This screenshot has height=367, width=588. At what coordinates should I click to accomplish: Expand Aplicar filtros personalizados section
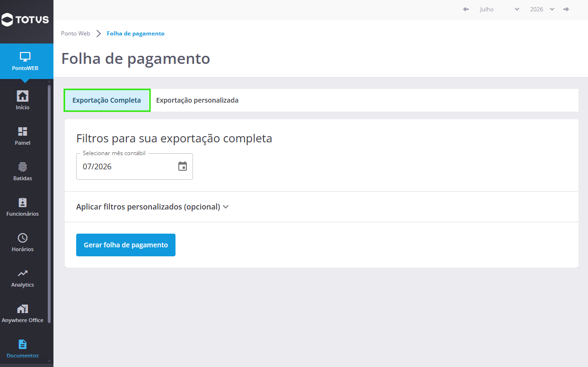[152, 207]
